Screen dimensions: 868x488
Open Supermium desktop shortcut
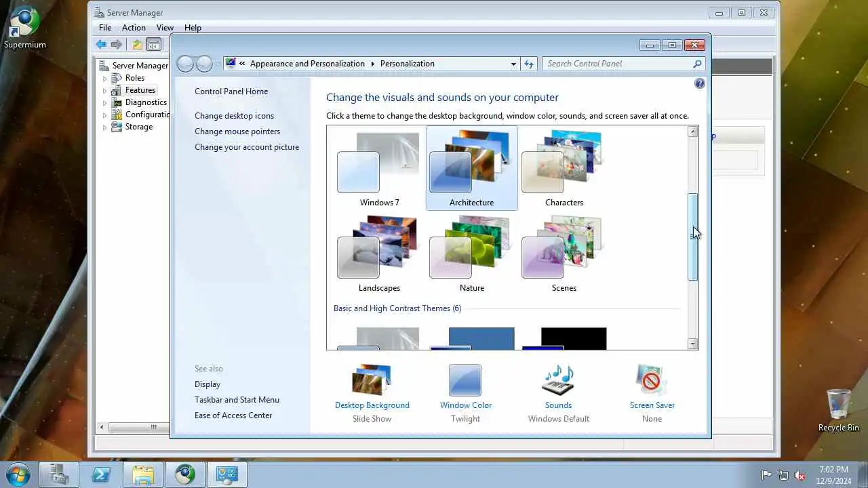(x=25, y=28)
